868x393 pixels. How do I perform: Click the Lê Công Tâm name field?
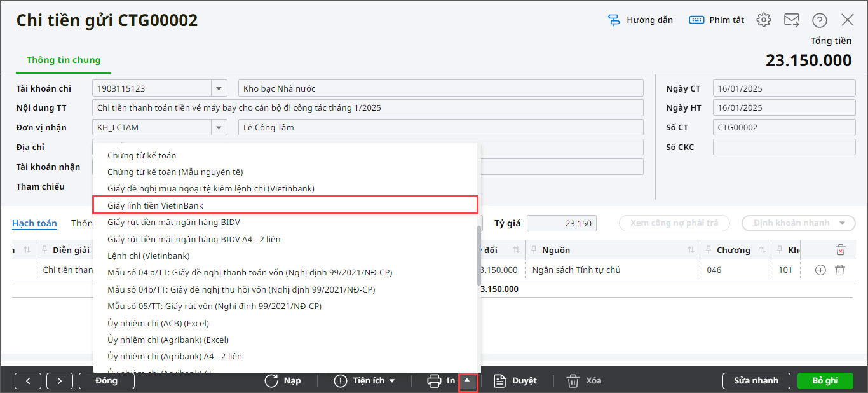[441, 127]
